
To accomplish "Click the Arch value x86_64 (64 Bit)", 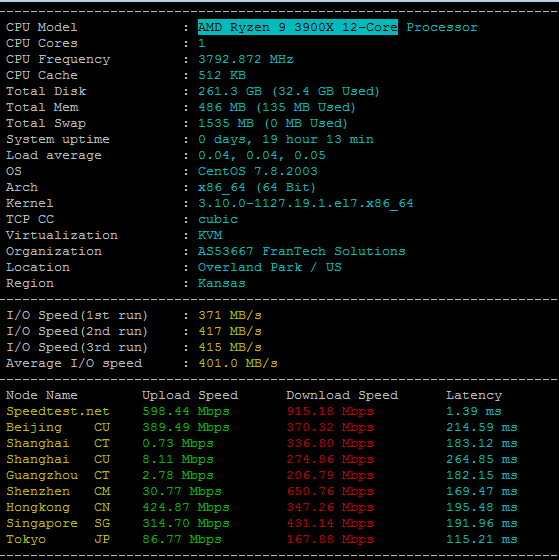I will tap(257, 188).
